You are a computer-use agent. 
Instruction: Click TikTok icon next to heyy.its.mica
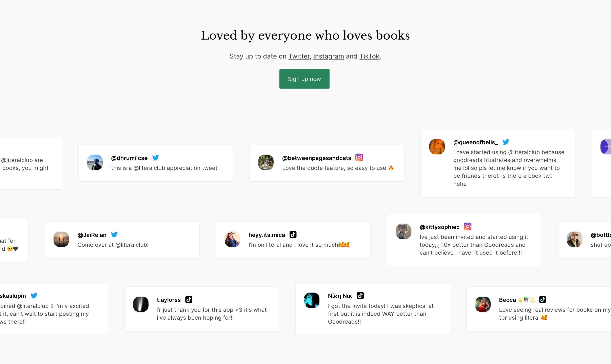293,234
